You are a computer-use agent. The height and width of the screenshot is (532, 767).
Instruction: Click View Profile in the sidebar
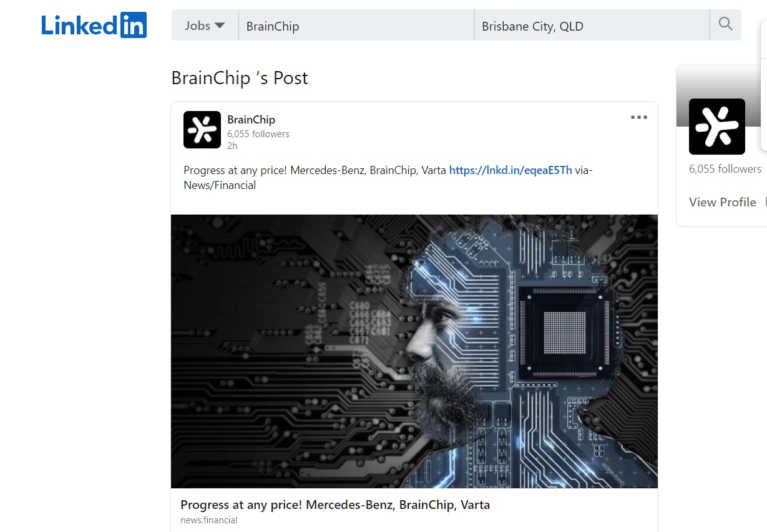[723, 202]
